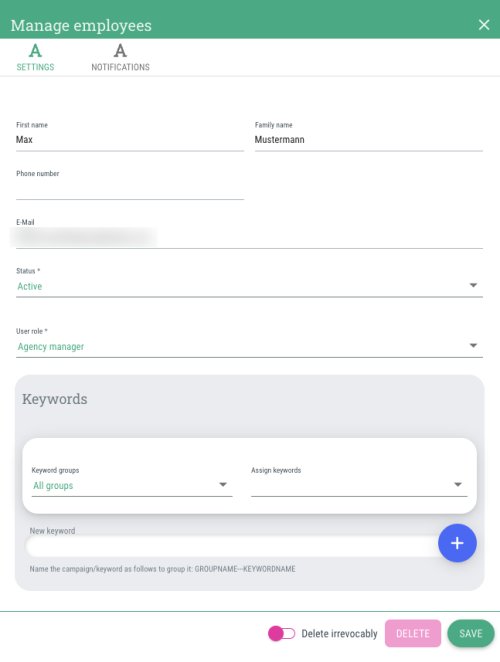The height and width of the screenshot is (662, 500).
Task: Click the DELETE button
Action: (413, 633)
